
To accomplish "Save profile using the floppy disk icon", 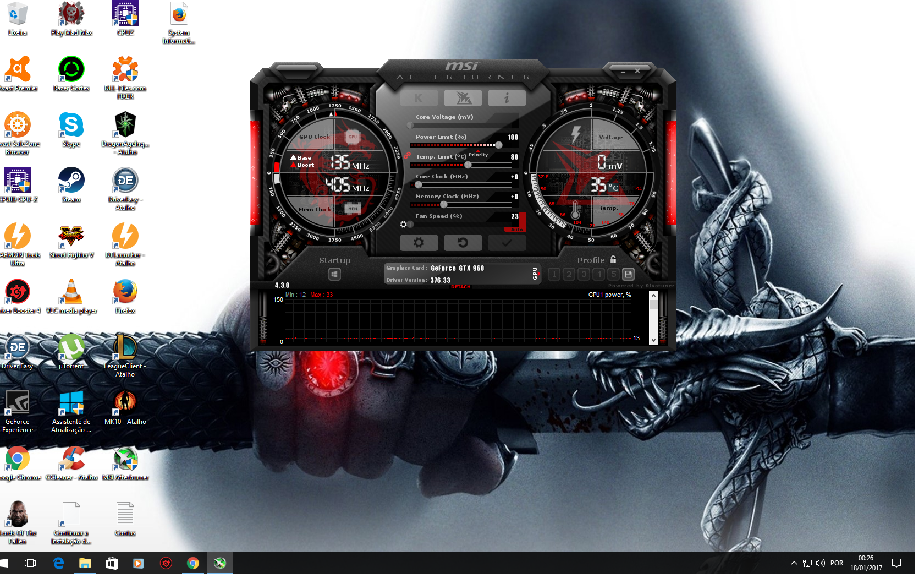I will [629, 274].
